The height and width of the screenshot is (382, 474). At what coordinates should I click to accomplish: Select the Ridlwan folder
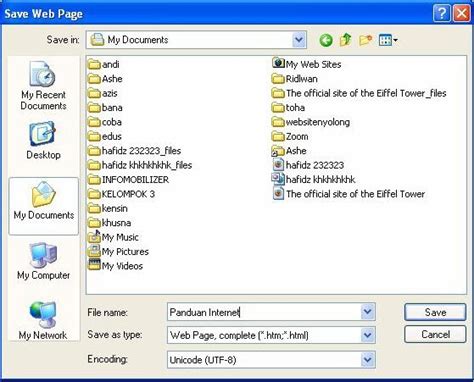point(295,79)
